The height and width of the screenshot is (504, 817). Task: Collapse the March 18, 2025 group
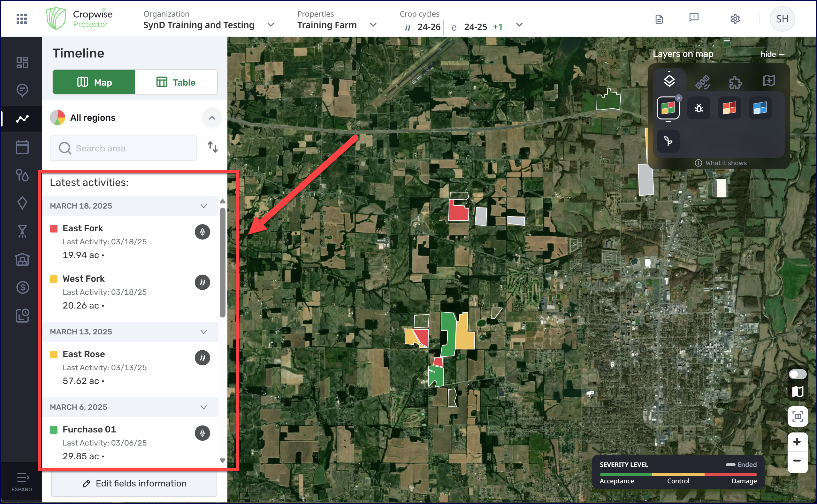coord(204,206)
